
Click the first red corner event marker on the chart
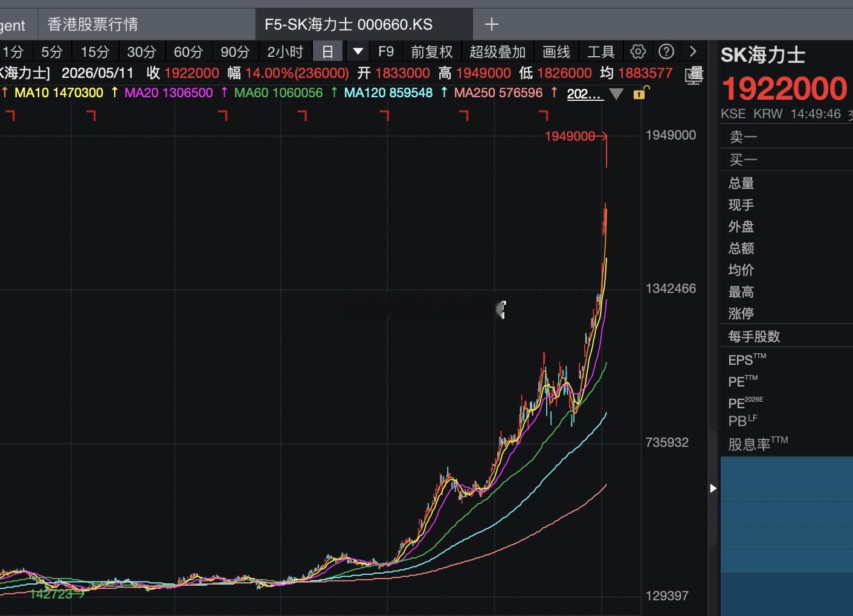tap(9, 115)
